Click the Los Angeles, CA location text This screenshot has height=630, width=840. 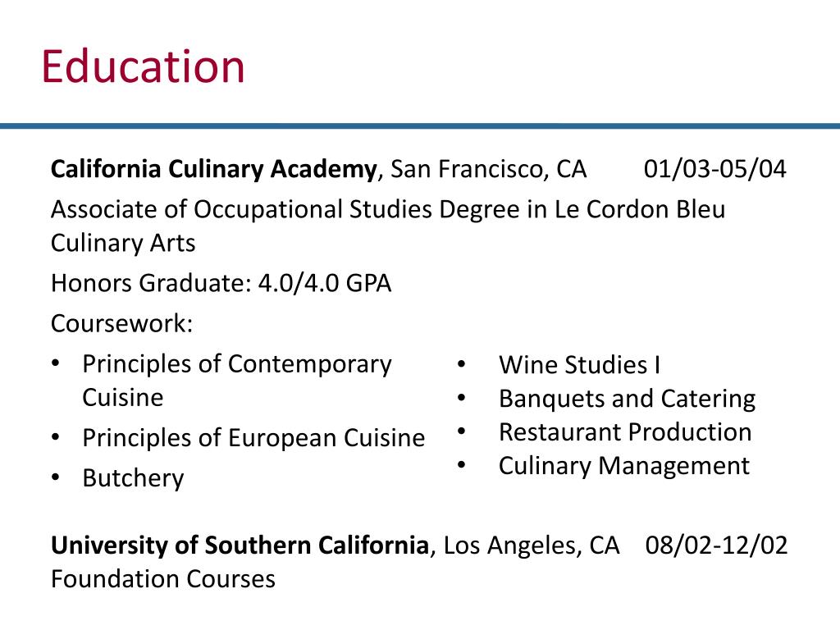pos(532,546)
